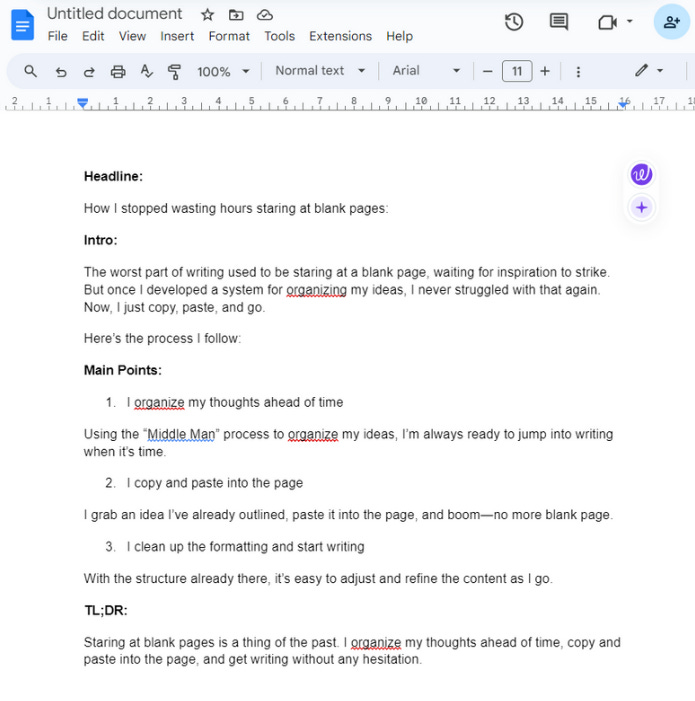The image size is (695, 701).
Task: Click the headline text about blank pages
Action: point(236,208)
